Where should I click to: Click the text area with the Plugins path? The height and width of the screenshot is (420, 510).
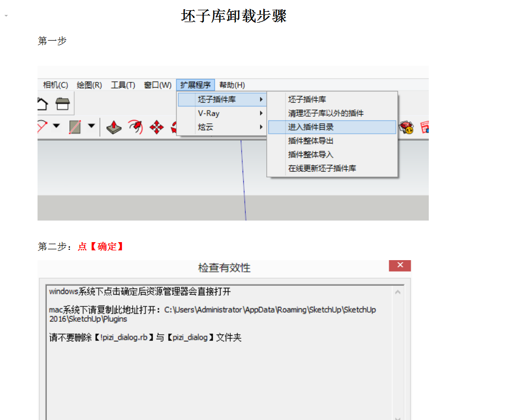pyautogui.click(x=212, y=314)
